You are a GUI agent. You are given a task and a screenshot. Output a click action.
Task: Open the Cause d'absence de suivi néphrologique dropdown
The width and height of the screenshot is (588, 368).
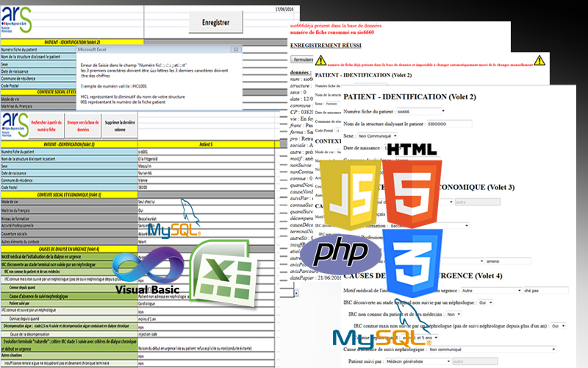[x=492, y=349]
